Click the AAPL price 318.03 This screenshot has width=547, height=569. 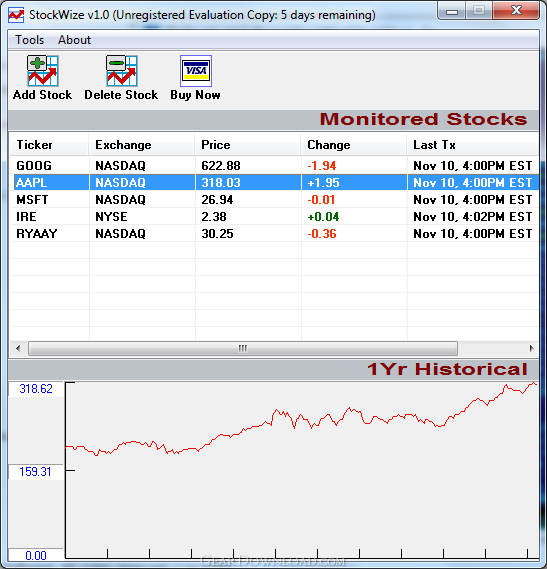(221, 183)
